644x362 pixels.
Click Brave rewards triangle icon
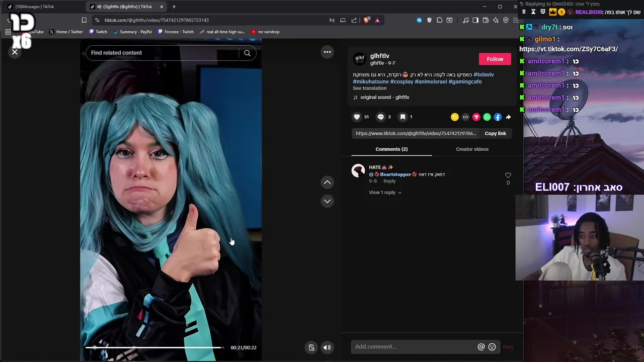pos(377,20)
